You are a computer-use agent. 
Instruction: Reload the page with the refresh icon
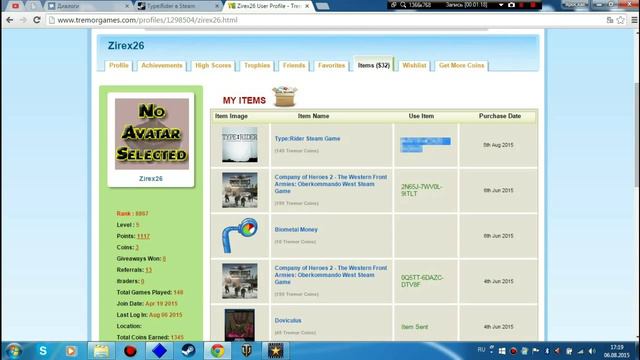click(x=37, y=20)
